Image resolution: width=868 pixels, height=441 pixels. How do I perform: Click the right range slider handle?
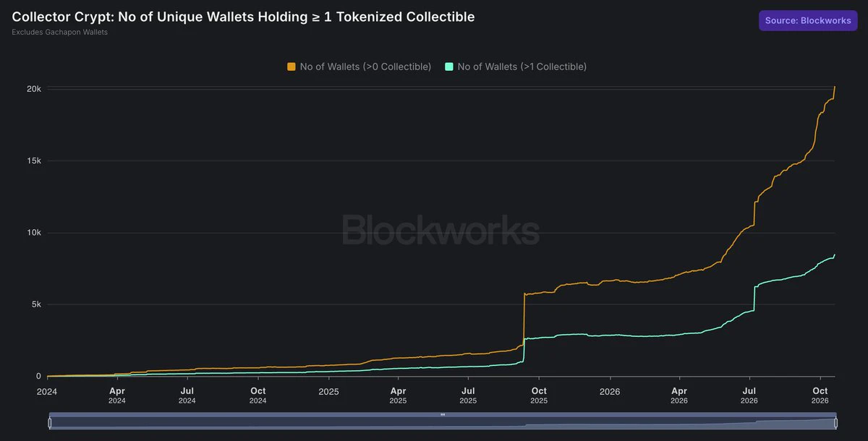pyautogui.click(x=835, y=422)
